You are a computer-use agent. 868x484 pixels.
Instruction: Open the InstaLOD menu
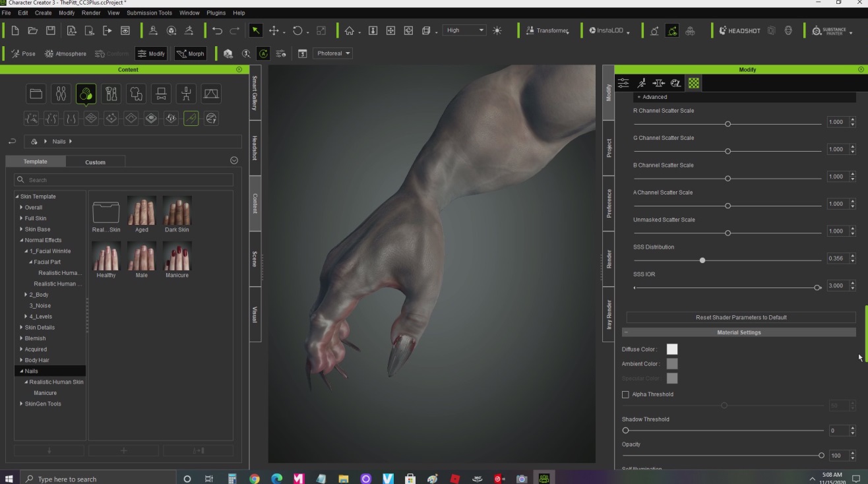pyautogui.click(x=609, y=30)
